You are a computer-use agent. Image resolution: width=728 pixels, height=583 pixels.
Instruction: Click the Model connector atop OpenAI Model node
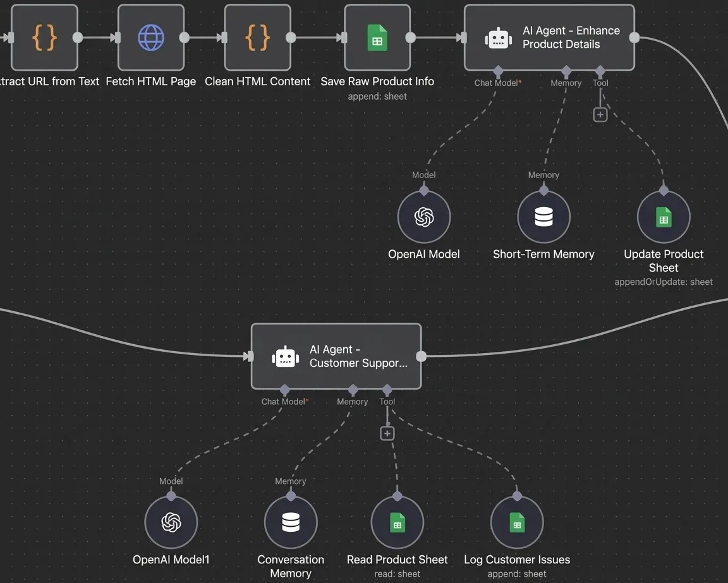coord(424,190)
